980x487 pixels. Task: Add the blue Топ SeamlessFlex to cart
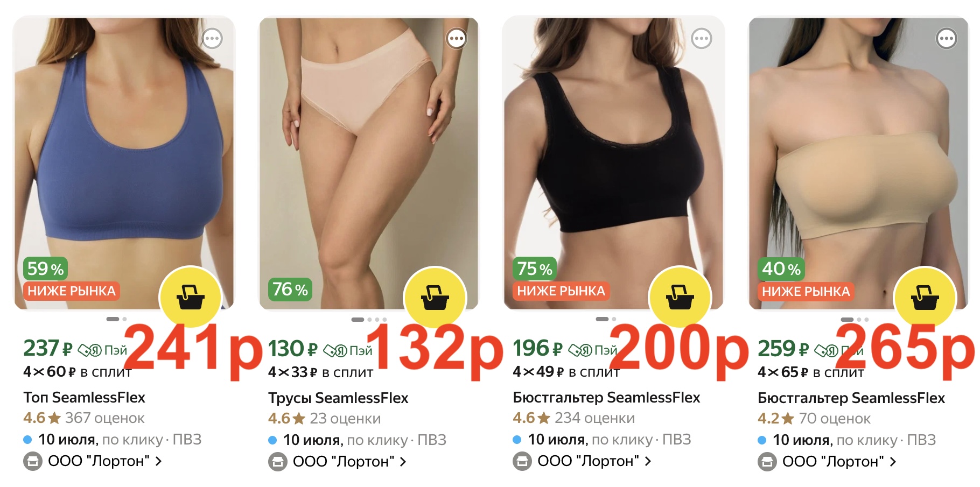pos(190,297)
